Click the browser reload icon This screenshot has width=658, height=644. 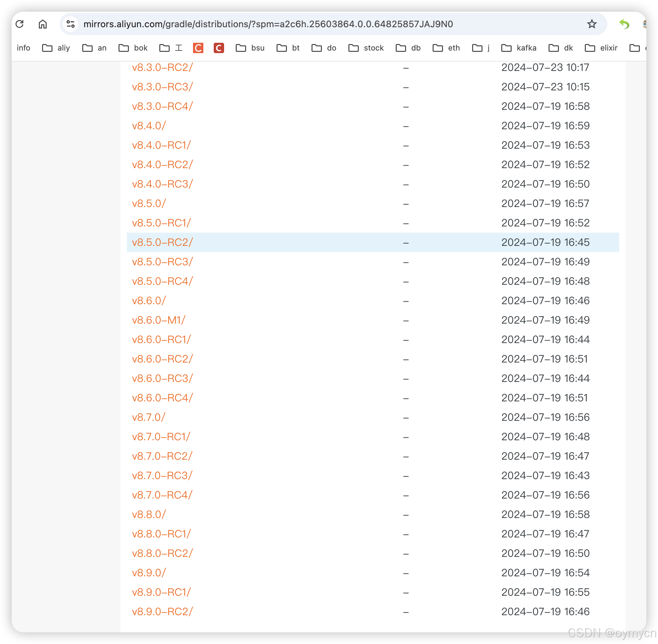[20, 24]
